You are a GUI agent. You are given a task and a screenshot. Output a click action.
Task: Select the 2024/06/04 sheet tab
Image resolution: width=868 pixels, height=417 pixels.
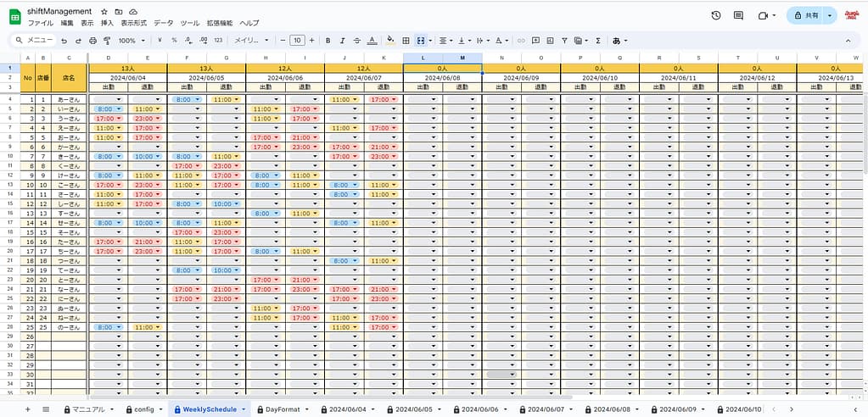click(348, 409)
